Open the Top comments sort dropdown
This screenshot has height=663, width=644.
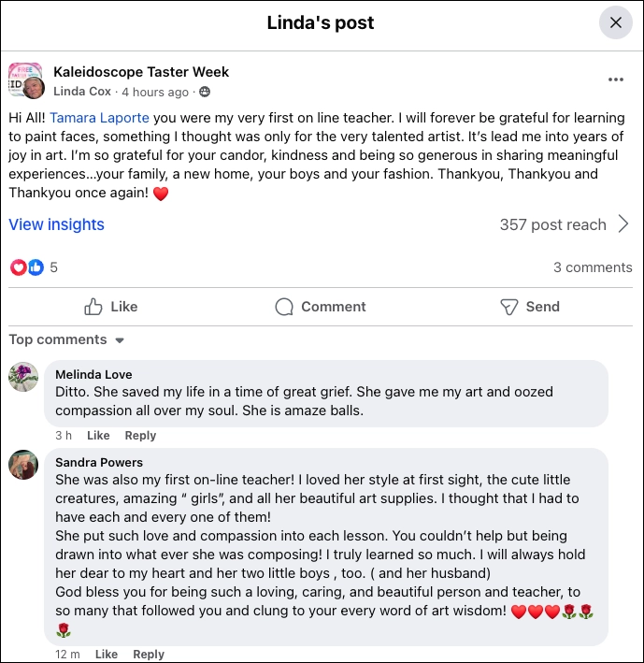tap(66, 339)
